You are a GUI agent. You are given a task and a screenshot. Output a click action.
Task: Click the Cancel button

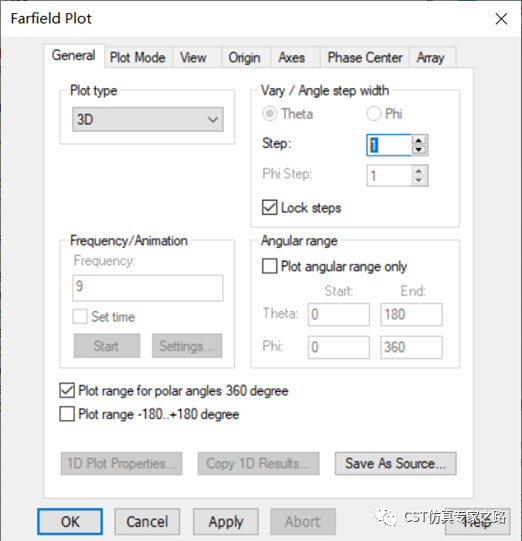pos(147,521)
